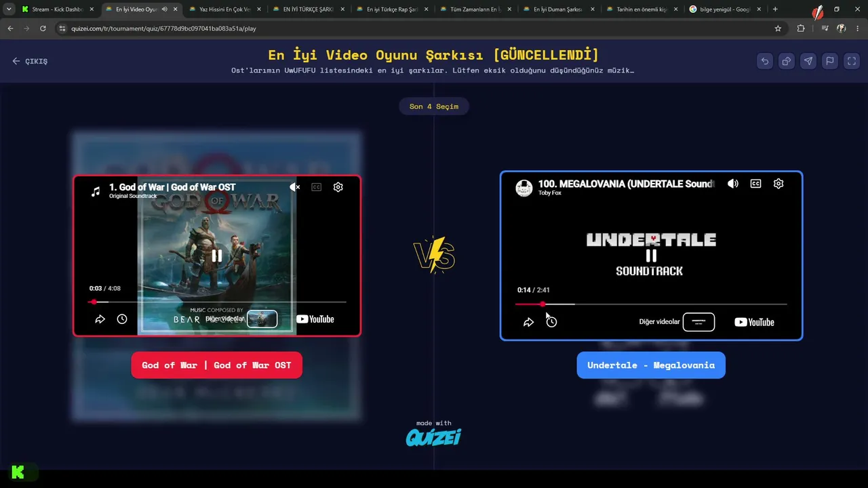Screen dimensions: 868x488
Task: Switch to the Tarihin en önemli kişi tab
Action: coord(642,9)
